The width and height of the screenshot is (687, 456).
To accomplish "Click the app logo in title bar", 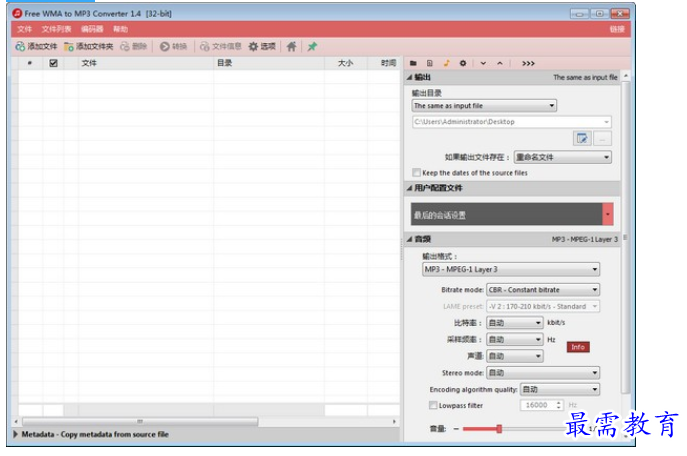I will pyautogui.click(x=17, y=14).
